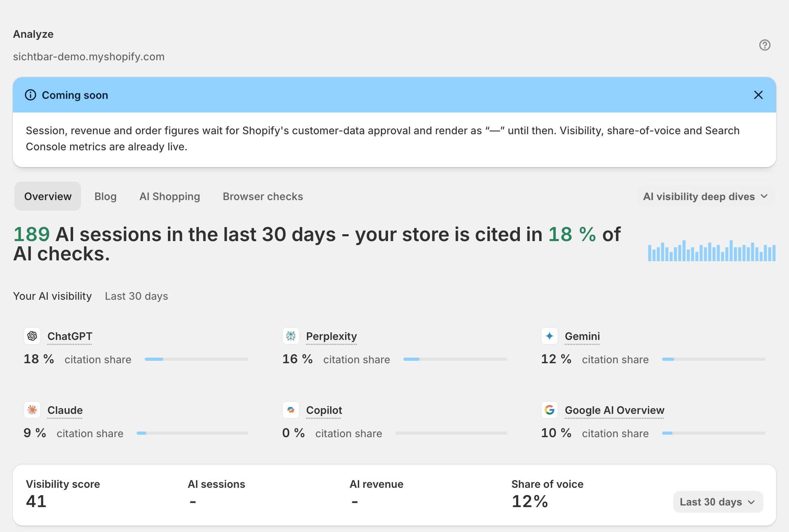The width and height of the screenshot is (789, 532).
Task: Click the AI sessions metric label
Action: (x=217, y=484)
